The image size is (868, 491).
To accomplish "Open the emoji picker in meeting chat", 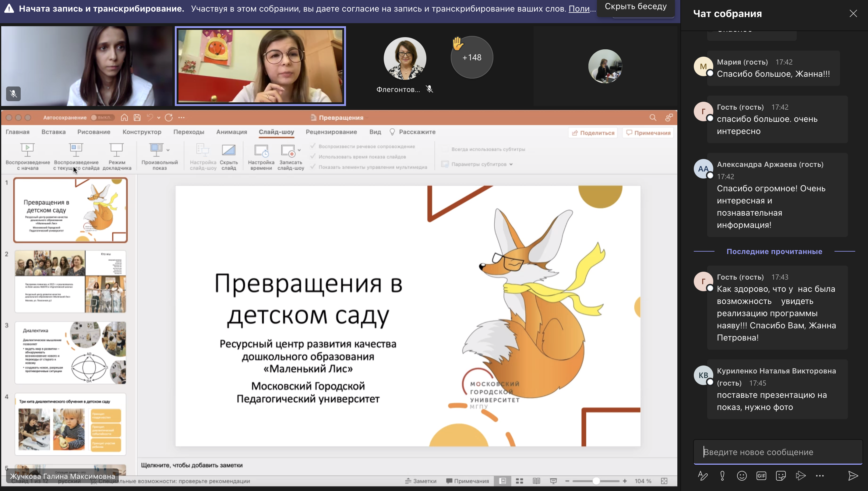I will [x=742, y=476].
